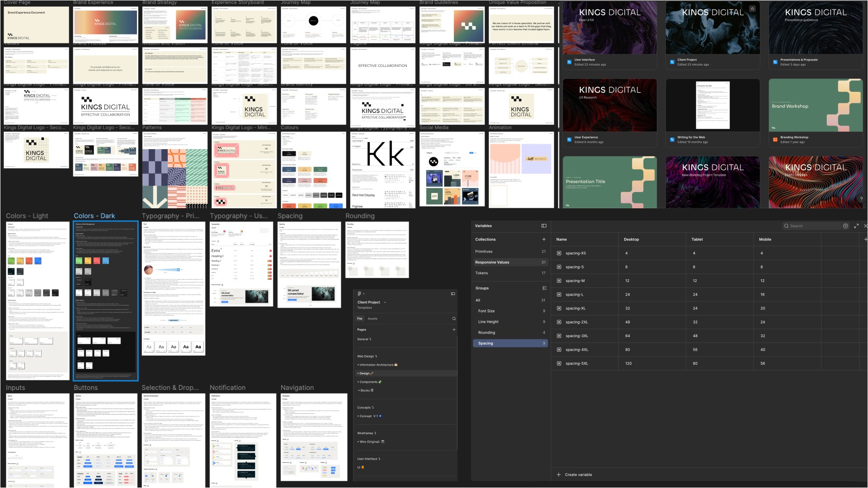
Task: Add a new page with plus icon
Action: pos(454,330)
